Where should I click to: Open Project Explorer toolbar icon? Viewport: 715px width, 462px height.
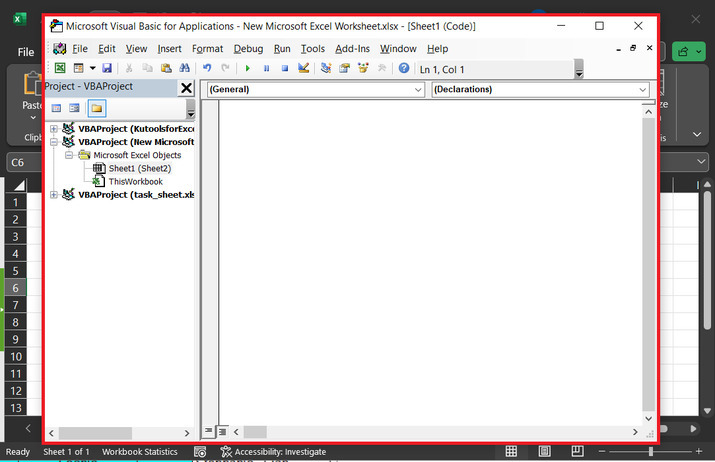tap(326, 68)
